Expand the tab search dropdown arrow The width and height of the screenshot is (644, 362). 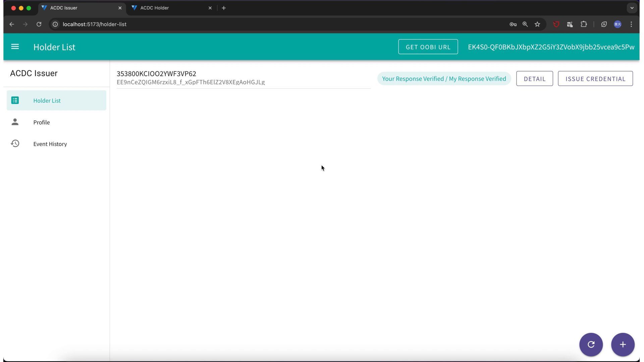coord(632,8)
